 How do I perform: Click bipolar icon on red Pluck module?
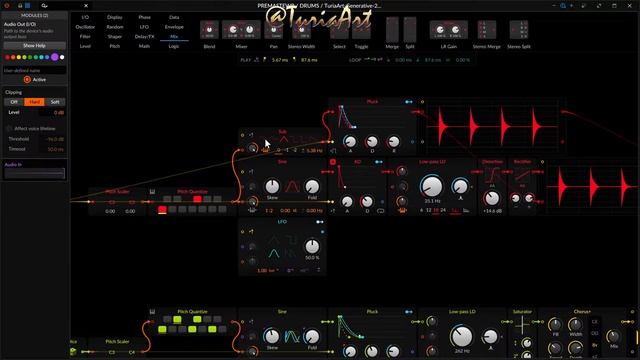[409, 102]
